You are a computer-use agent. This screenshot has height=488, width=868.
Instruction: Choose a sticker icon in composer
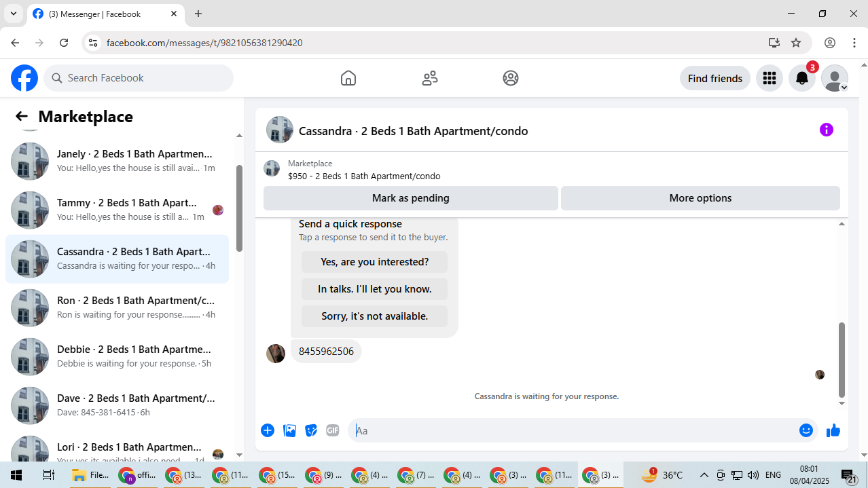pos(311,430)
